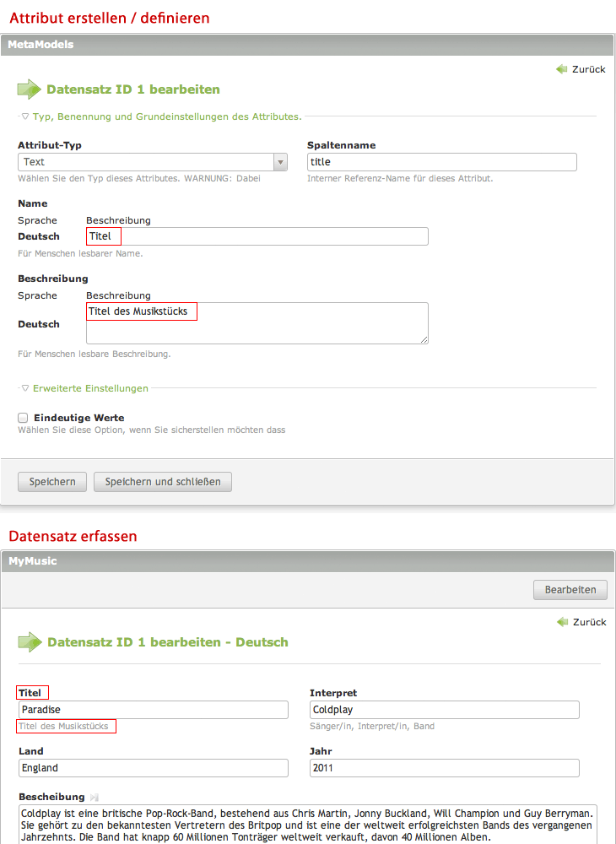Click green arrow beside 'Datensatz ID 1 bearbeiten - Deutsch'
Image resolution: width=616 pixels, height=844 pixels.
30,642
